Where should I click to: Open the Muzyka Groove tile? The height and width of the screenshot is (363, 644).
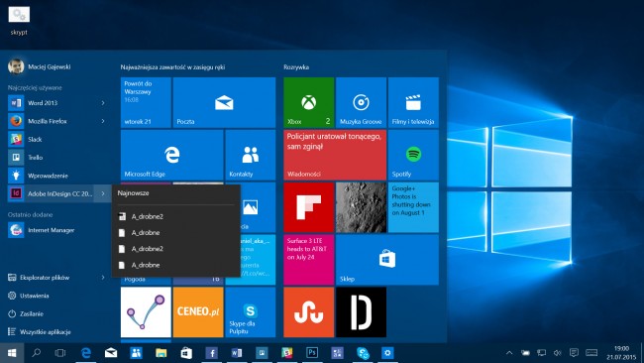pos(361,102)
